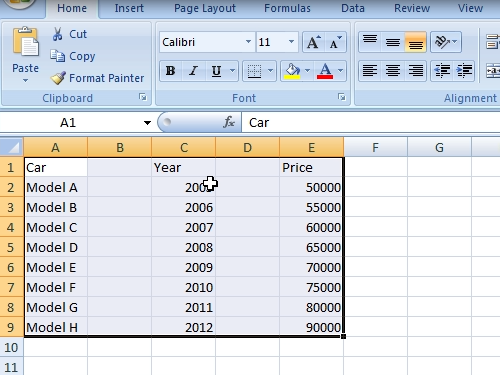This screenshot has height=375, width=500.
Task: Toggle the highlighted Bottom Align button
Action: point(416,42)
